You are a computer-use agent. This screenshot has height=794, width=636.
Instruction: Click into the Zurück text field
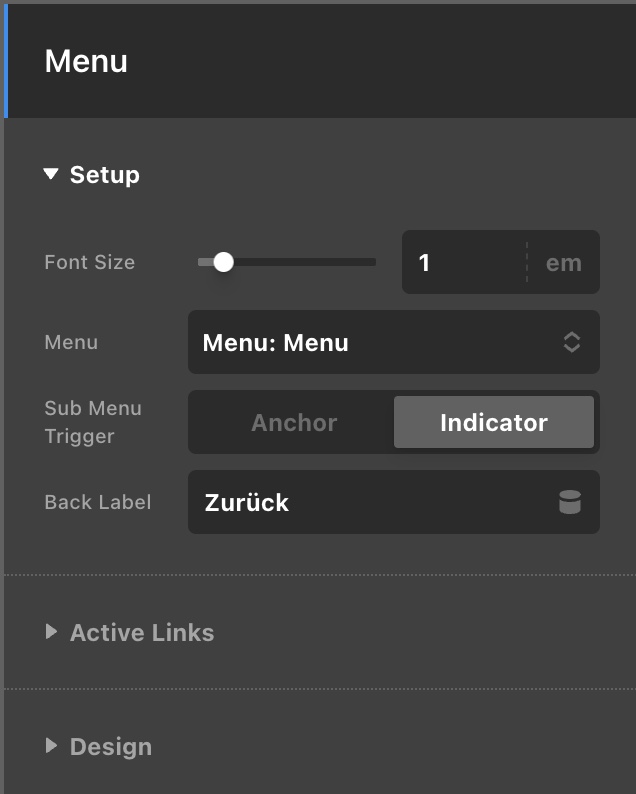point(370,502)
